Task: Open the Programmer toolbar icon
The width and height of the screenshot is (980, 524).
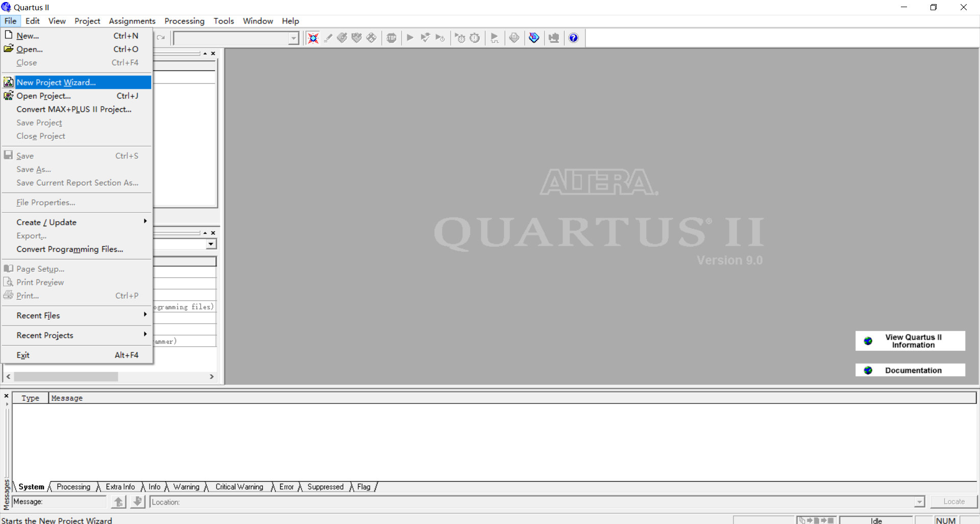Action: 554,37
